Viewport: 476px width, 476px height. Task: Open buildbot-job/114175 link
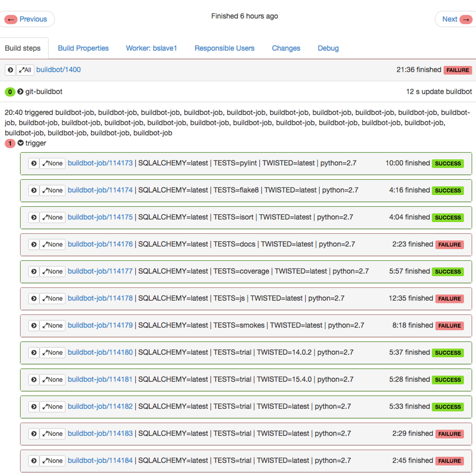pos(100,217)
